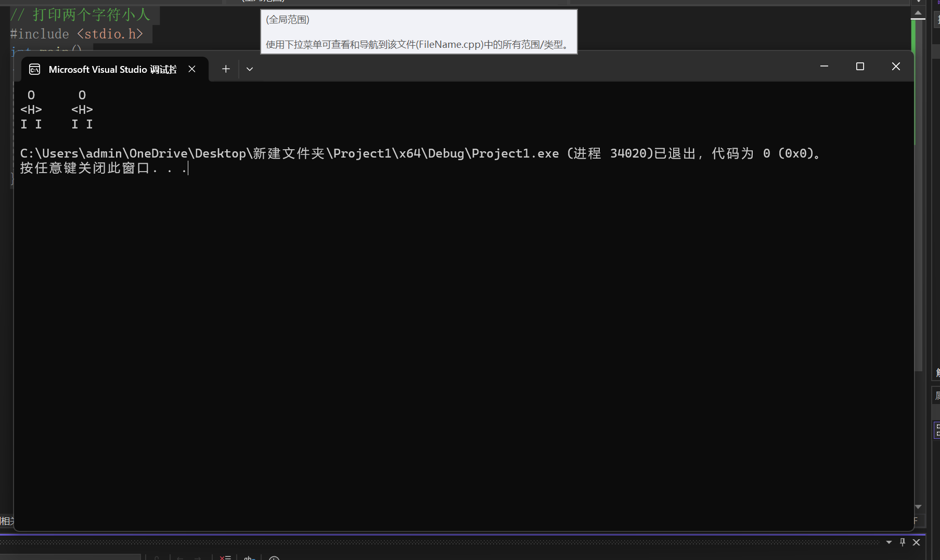Click the scrollbar down arrow icon
The image size is (940, 560).
[x=919, y=507]
